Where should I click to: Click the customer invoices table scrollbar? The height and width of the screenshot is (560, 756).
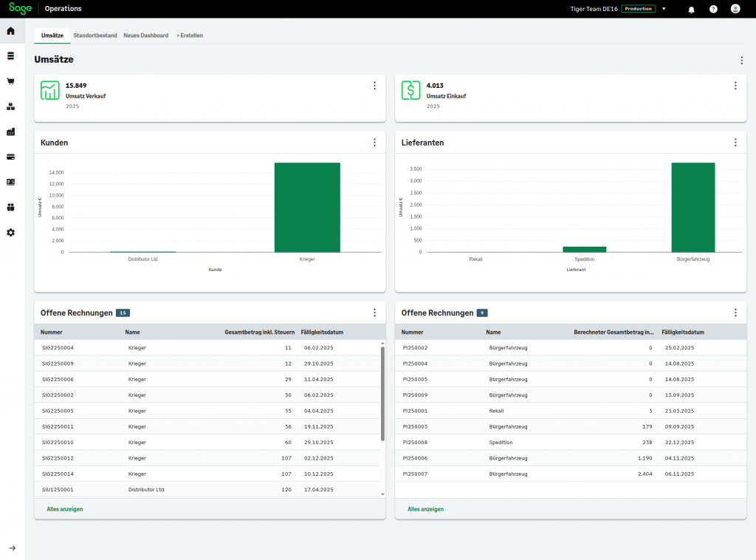point(382,393)
